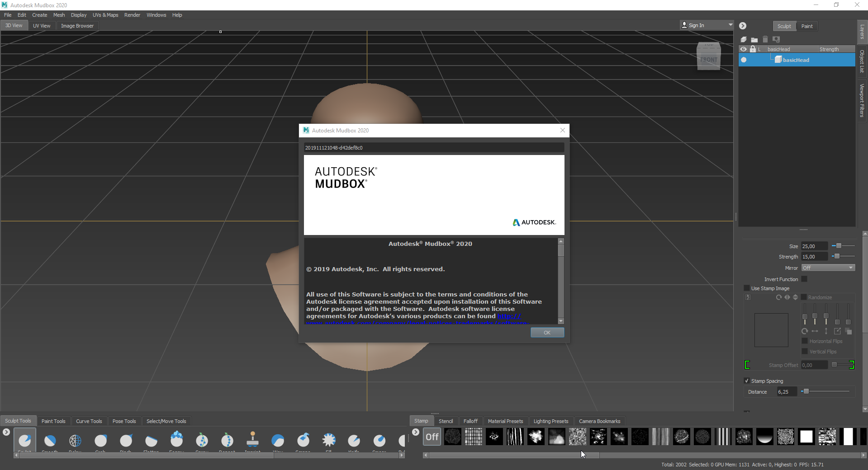The height and width of the screenshot is (470, 868).
Task: Switch to the Paint Tools tab
Action: [53, 421]
